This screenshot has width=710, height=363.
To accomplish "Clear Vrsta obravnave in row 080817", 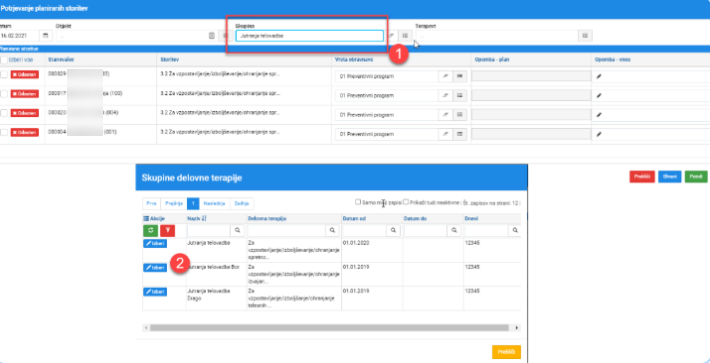I will 446,96.
